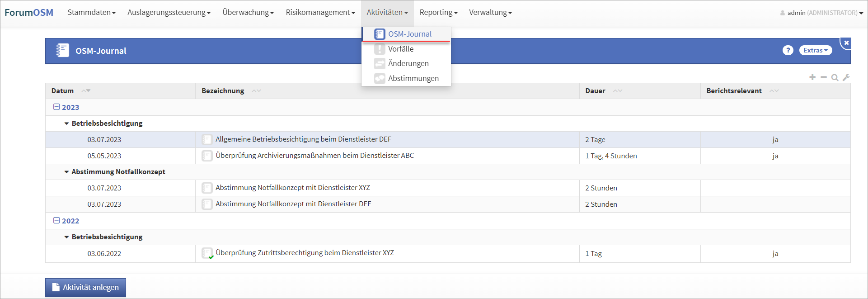
Task: Open the Risikomanagement menu
Action: (320, 13)
